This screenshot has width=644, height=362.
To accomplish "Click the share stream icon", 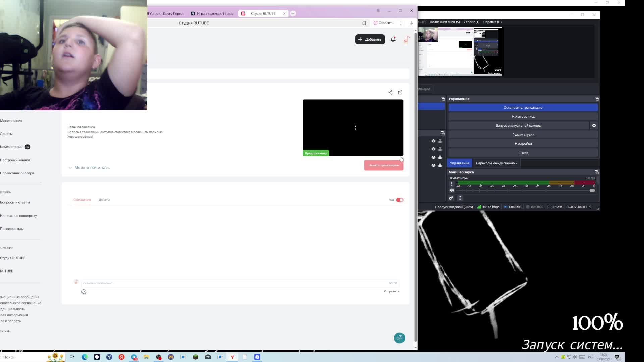I will pos(390,92).
